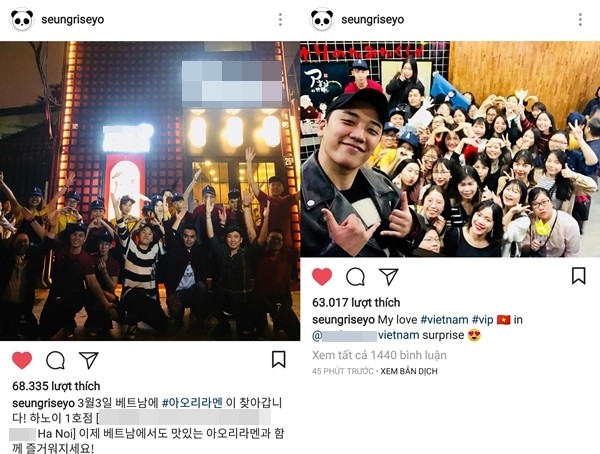
Task: Open the #vip hashtag
Action: point(483,320)
